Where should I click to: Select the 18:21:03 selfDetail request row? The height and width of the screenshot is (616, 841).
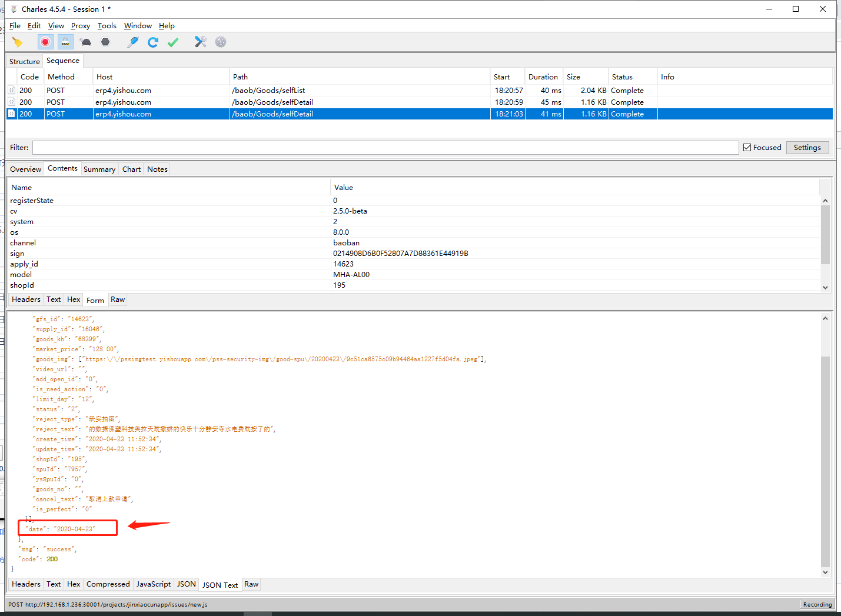coord(419,114)
